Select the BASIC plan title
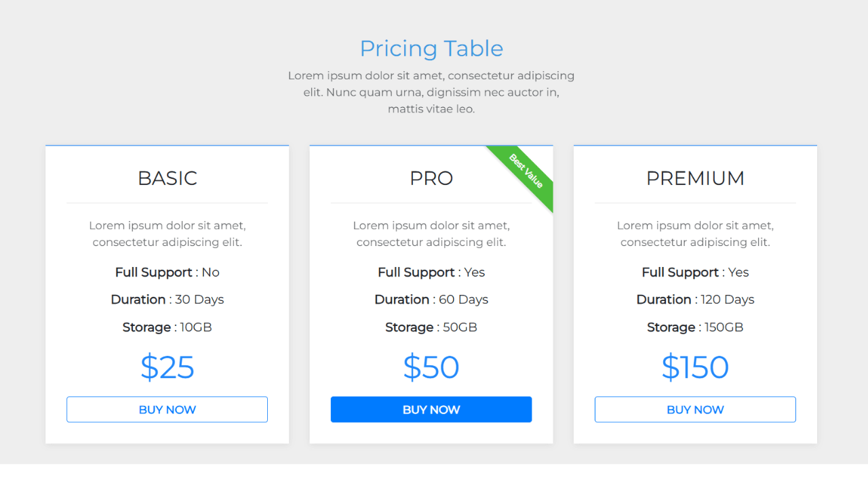 coord(167,178)
